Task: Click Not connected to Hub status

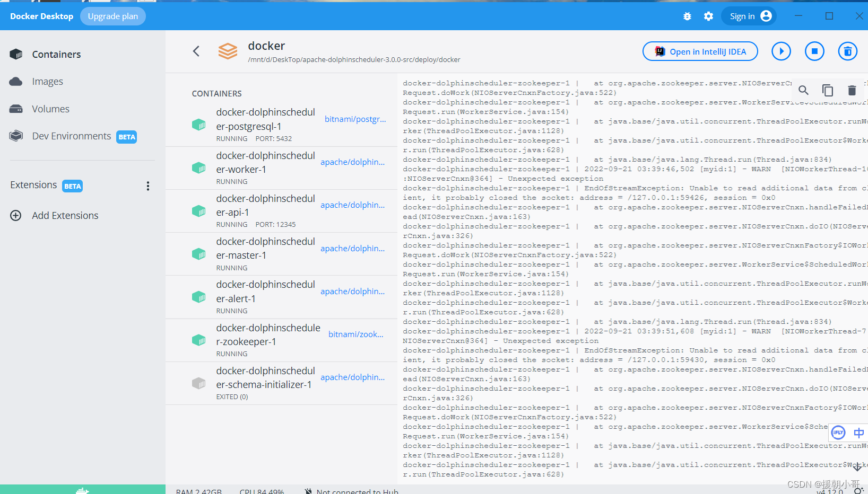Action: click(x=352, y=491)
